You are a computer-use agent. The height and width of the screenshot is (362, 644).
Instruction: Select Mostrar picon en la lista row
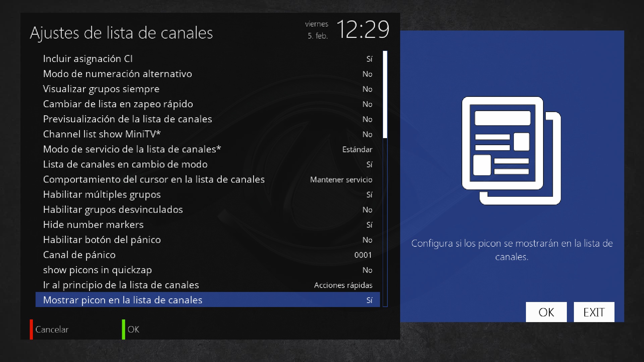point(207,300)
